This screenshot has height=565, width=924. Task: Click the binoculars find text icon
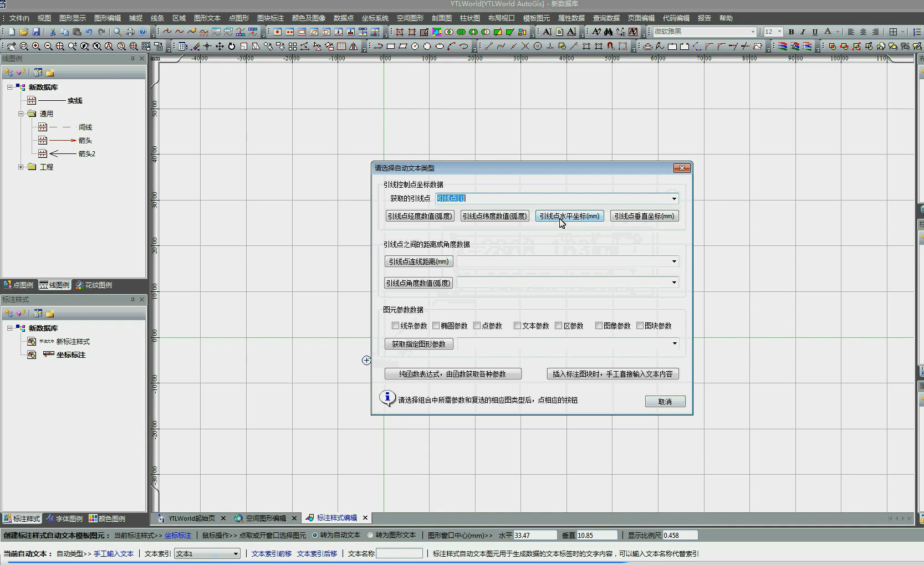pos(609,32)
